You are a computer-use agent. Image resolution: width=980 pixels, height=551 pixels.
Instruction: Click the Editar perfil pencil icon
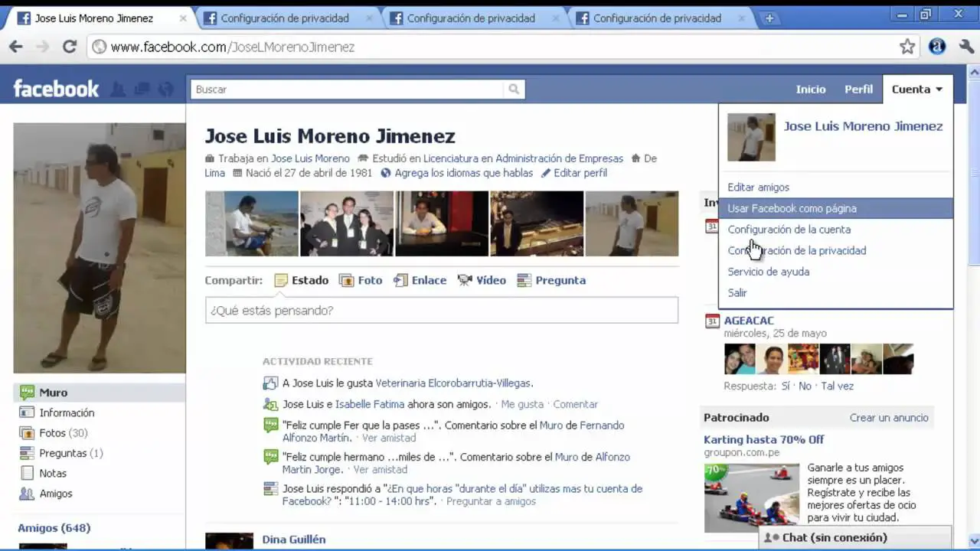545,173
